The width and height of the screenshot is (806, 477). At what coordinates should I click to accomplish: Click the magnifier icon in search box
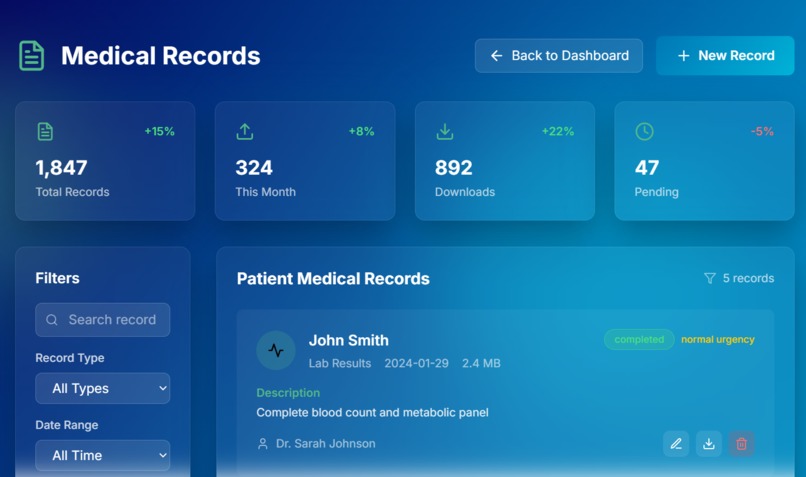tap(51, 320)
